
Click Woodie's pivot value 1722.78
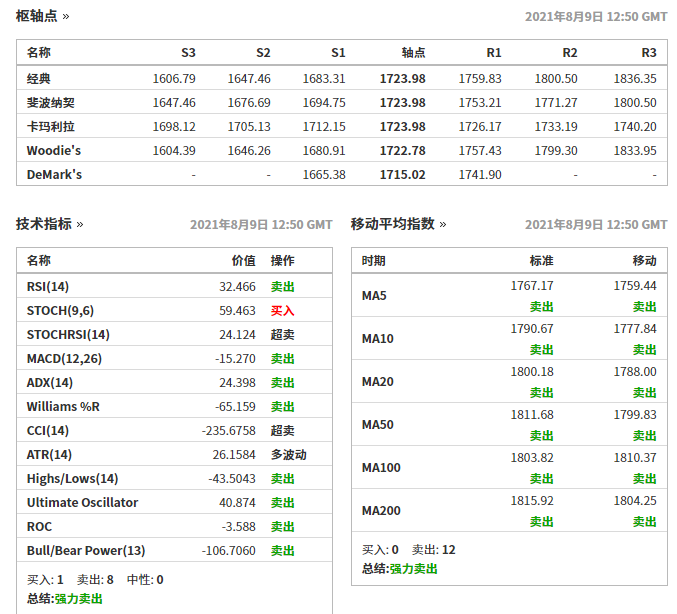403,151
